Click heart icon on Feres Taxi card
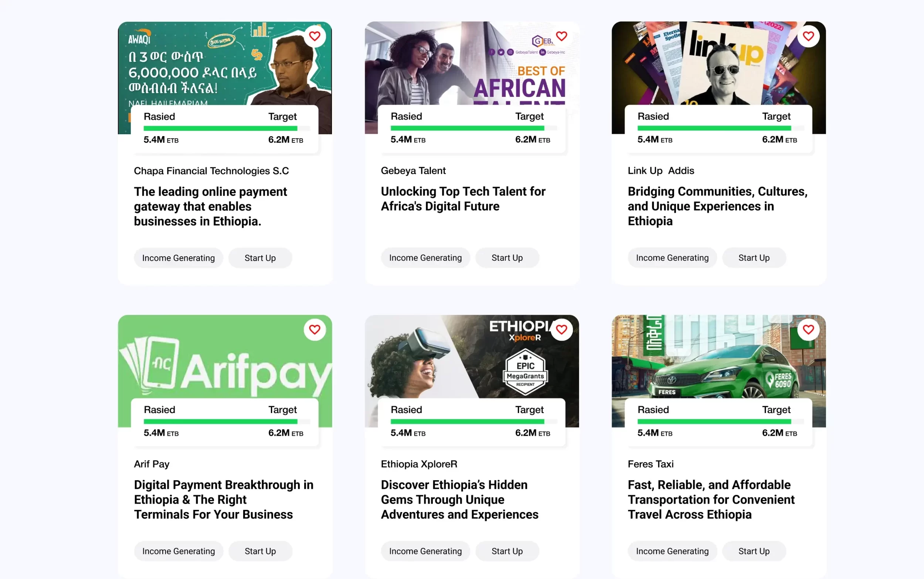 (x=808, y=330)
